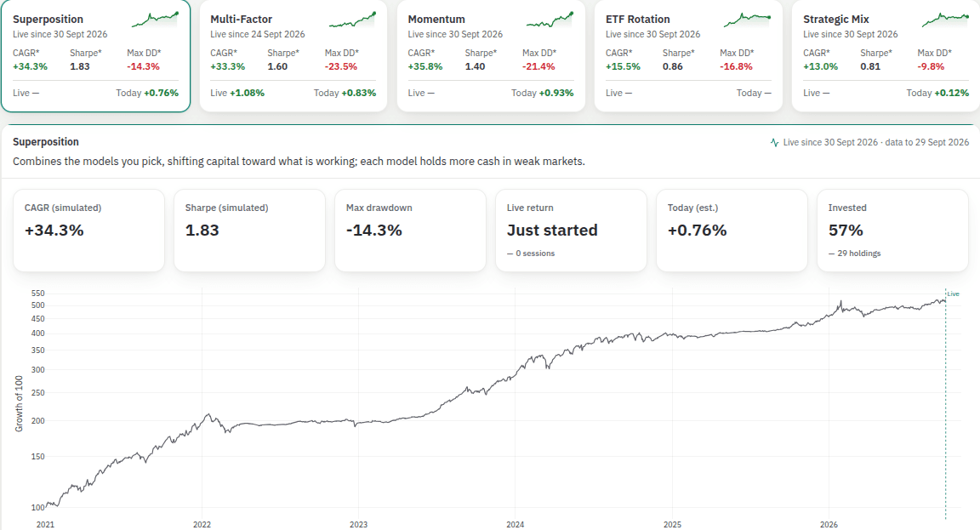Click Strategic Mix's Today +0.12% value

pyautogui.click(x=951, y=93)
